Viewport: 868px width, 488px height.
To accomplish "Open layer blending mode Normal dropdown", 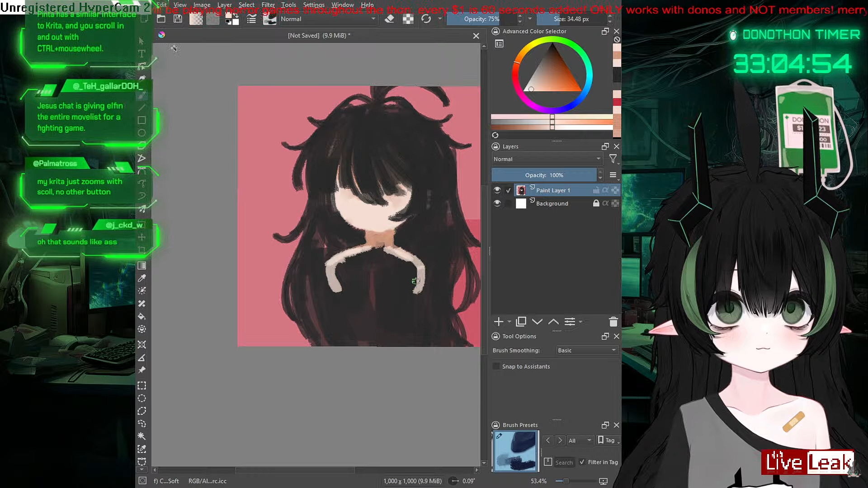I will [547, 159].
